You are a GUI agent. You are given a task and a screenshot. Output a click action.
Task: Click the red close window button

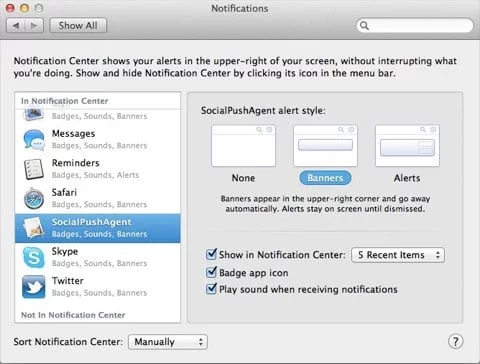point(10,8)
